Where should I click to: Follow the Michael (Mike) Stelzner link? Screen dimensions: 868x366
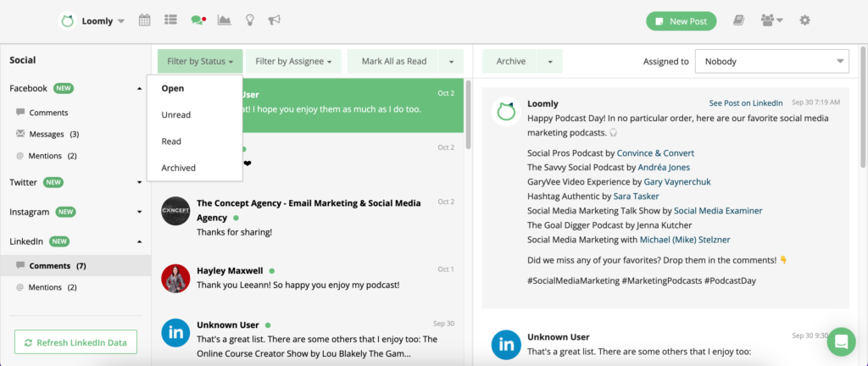(685, 240)
